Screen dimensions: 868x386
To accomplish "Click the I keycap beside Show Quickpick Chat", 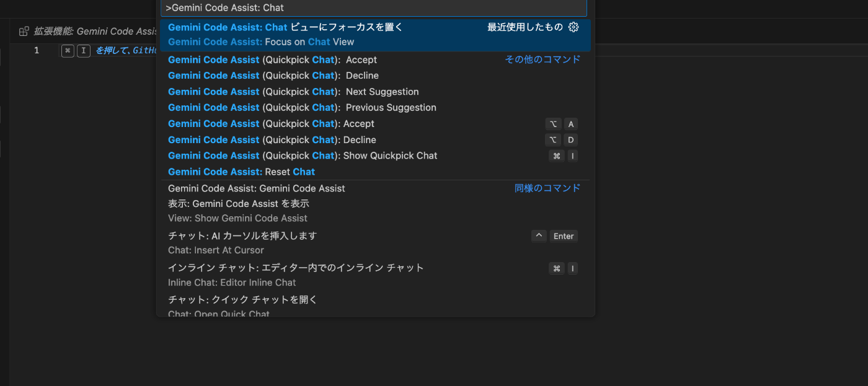I will (572, 156).
